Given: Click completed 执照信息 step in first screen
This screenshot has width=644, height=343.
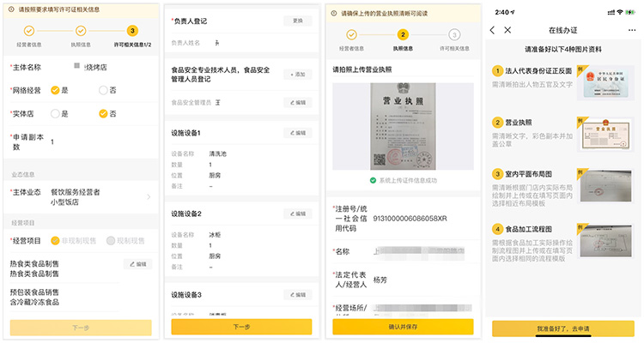Looking at the screenshot, I should pyautogui.click(x=81, y=31).
